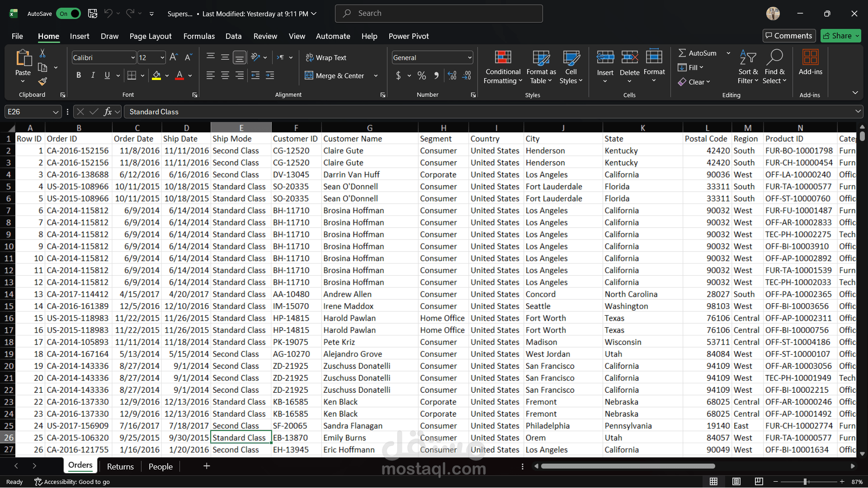Toggle Wrap Text for the selected cell
Screen dimensions: 868x488
(x=326, y=57)
